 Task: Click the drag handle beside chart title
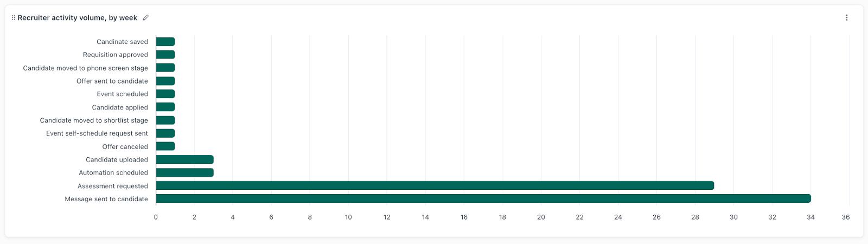(x=13, y=18)
